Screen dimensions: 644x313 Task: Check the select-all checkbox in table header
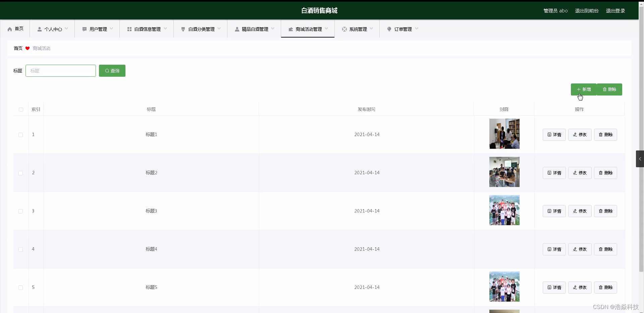pyautogui.click(x=20, y=110)
